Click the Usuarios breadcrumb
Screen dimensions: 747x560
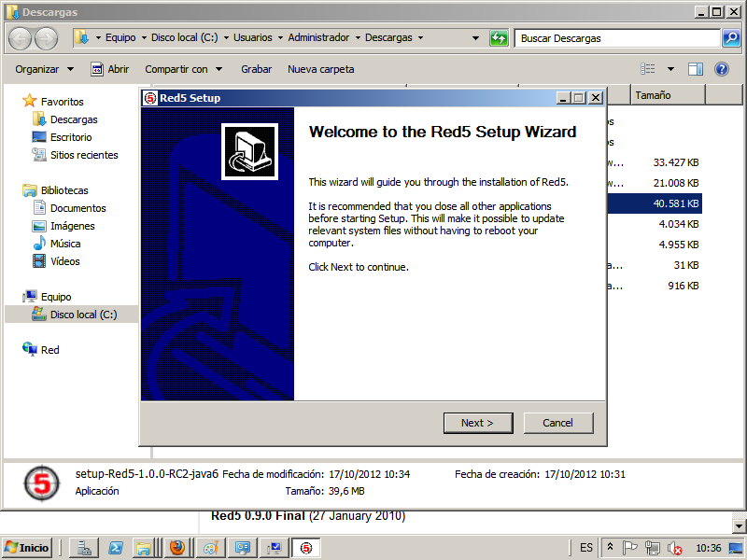tap(253, 37)
